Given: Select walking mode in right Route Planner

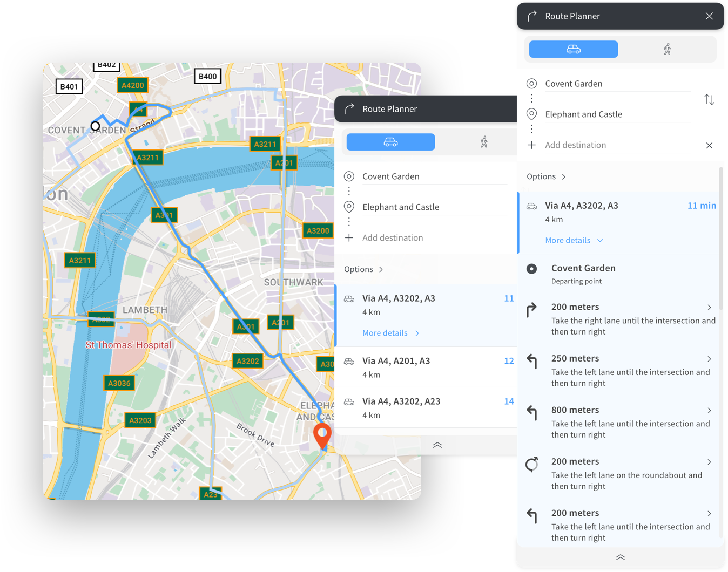Looking at the screenshot, I should coord(667,49).
